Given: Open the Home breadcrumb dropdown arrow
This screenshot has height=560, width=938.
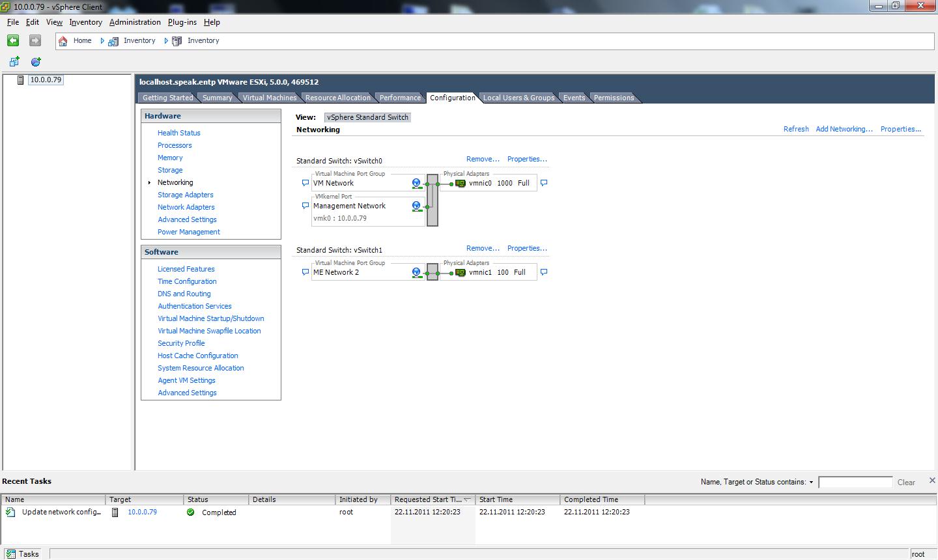Looking at the screenshot, I should [x=102, y=40].
